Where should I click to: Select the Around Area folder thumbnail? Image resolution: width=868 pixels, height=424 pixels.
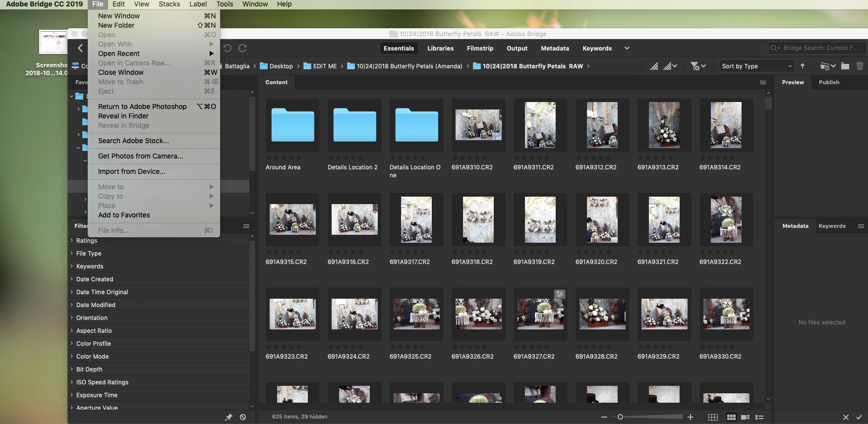[x=292, y=125]
